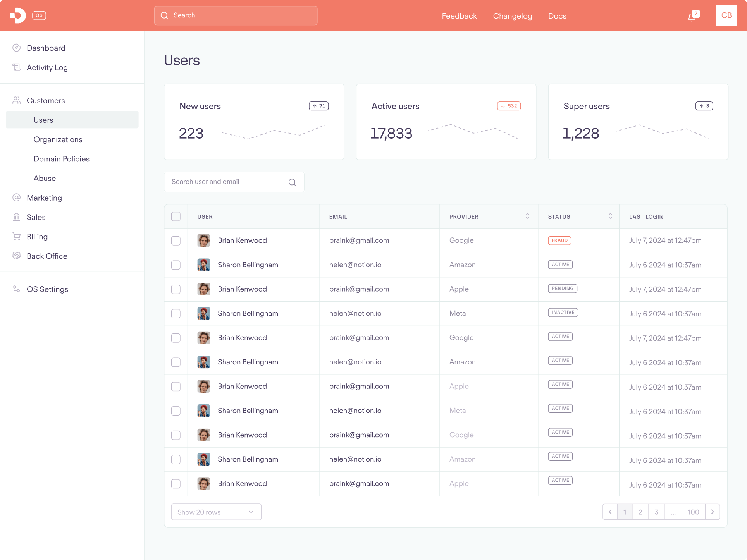Click the Billing cart icon

16,236
